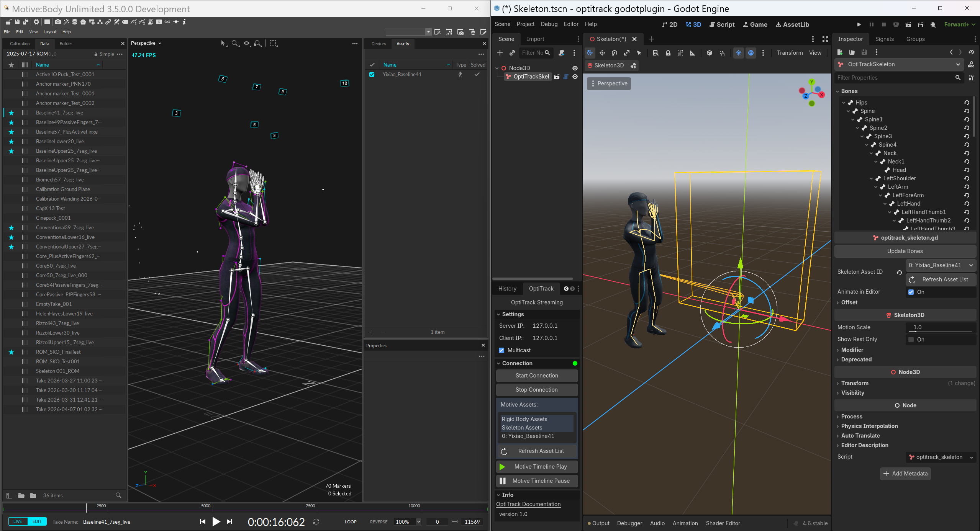
Task: Disable the Animate in Editor On checkbox
Action: (x=911, y=292)
